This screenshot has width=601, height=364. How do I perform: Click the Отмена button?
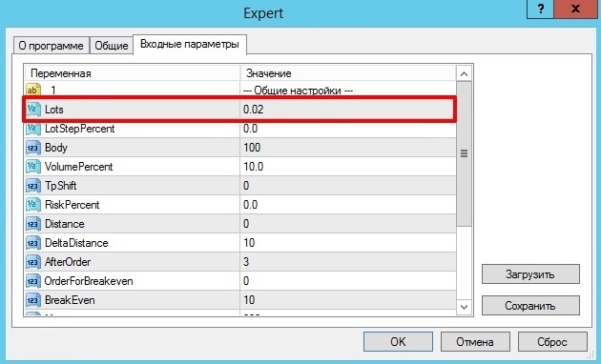pyautogui.click(x=475, y=341)
